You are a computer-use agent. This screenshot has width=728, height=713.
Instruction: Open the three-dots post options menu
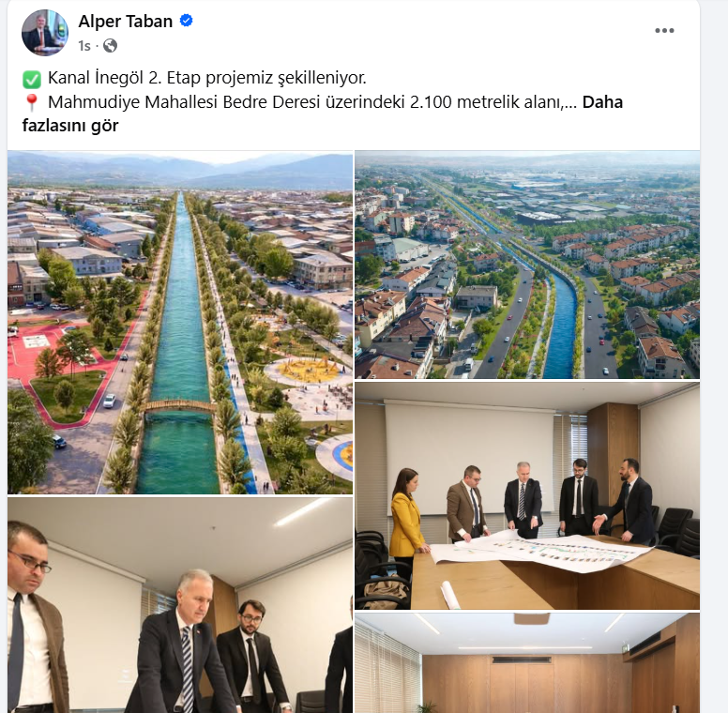click(664, 31)
